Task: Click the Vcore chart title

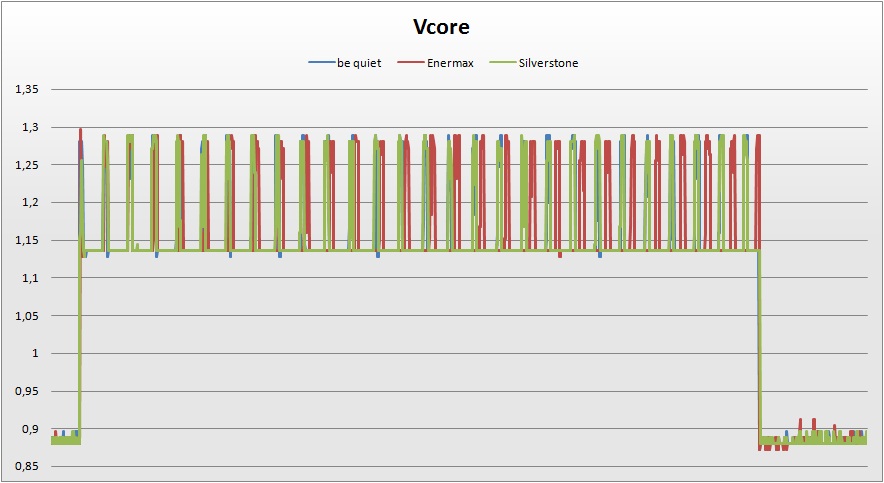Action: [x=442, y=27]
